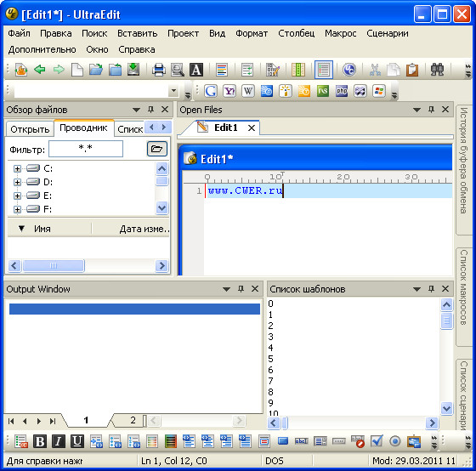Click the UC globe icon in toolbar
The image size is (476, 471).
point(349,70)
